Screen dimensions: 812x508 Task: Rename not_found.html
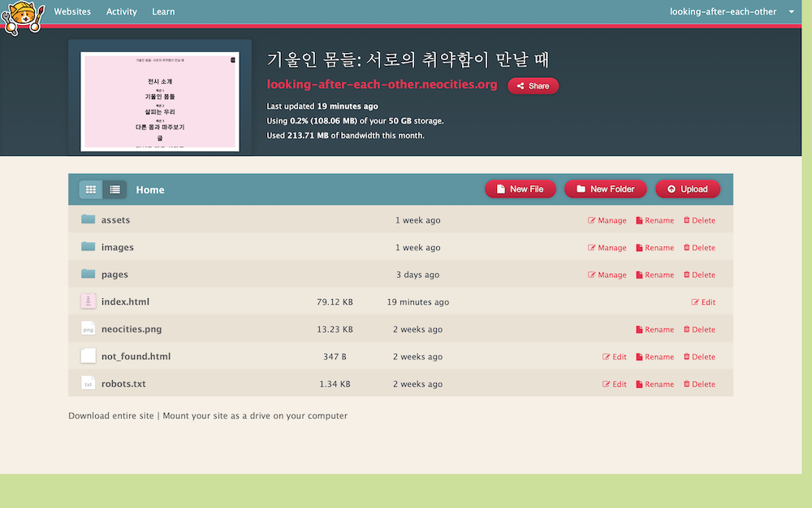tap(655, 357)
